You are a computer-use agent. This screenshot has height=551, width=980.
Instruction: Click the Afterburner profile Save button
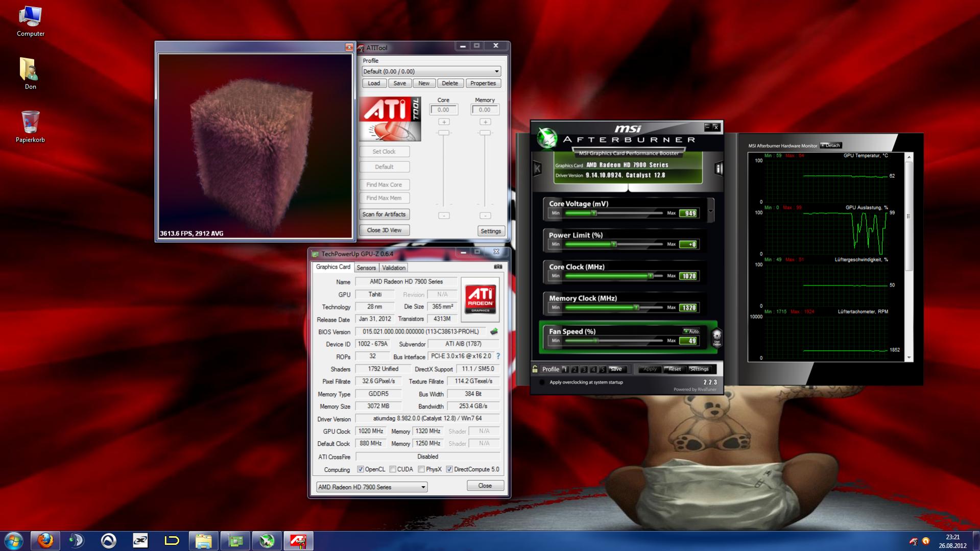[x=616, y=369]
